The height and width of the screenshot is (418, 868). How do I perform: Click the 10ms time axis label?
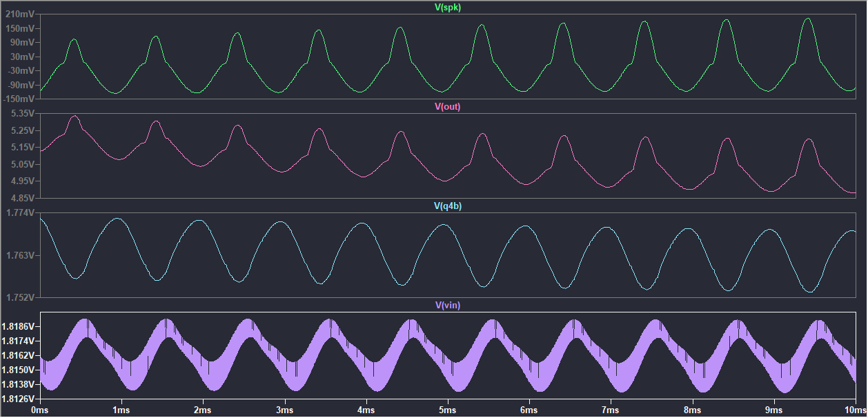tap(856, 410)
